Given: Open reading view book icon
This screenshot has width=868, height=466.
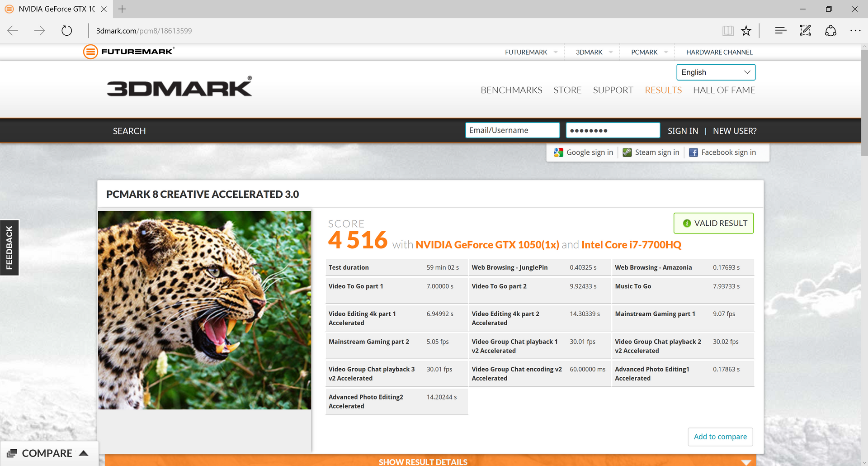Looking at the screenshot, I should click(x=728, y=31).
